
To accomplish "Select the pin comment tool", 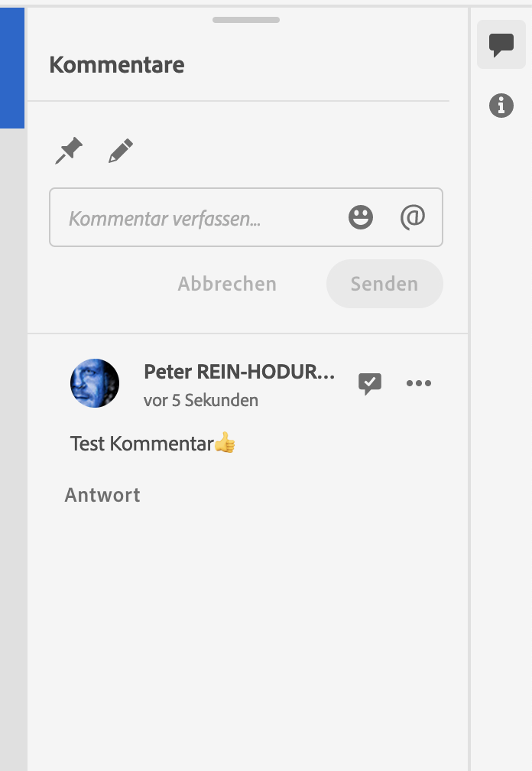I will [69, 151].
